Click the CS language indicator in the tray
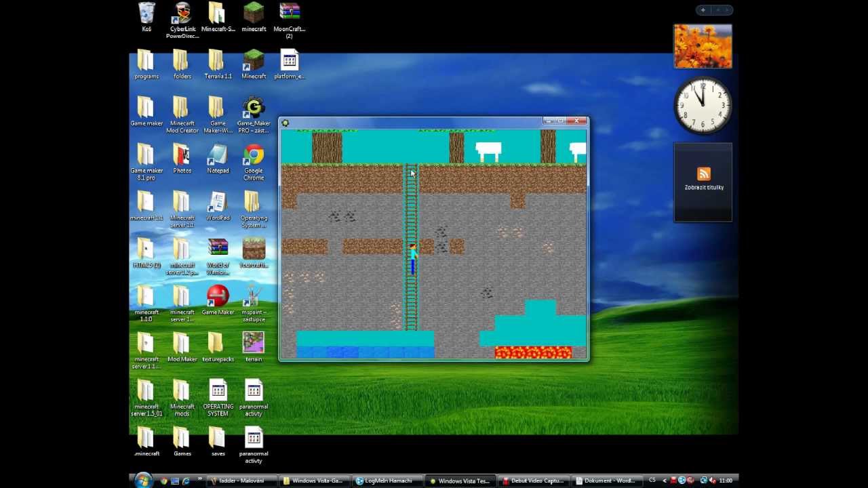Image resolution: width=868 pixels, height=488 pixels. point(652,481)
